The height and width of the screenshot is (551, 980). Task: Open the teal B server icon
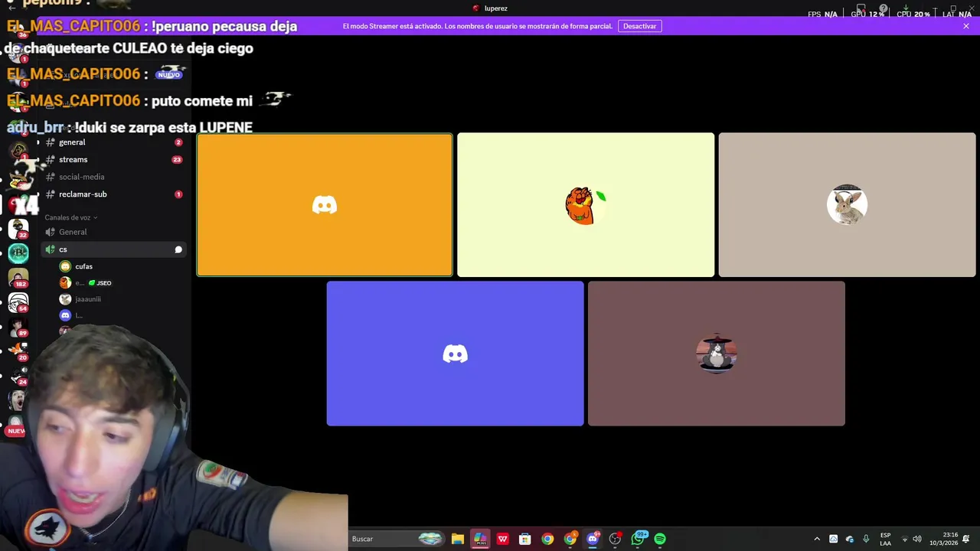coord(18,253)
